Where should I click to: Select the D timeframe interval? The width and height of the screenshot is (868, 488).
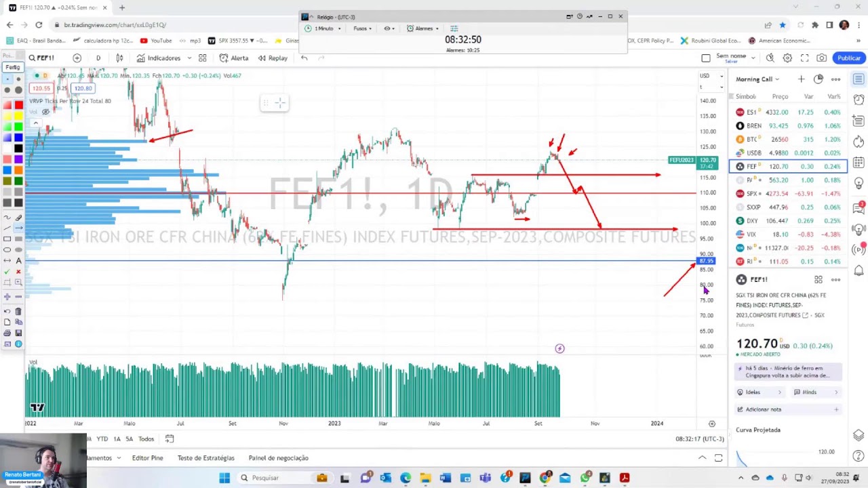pyautogui.click(x=98, y=58)
